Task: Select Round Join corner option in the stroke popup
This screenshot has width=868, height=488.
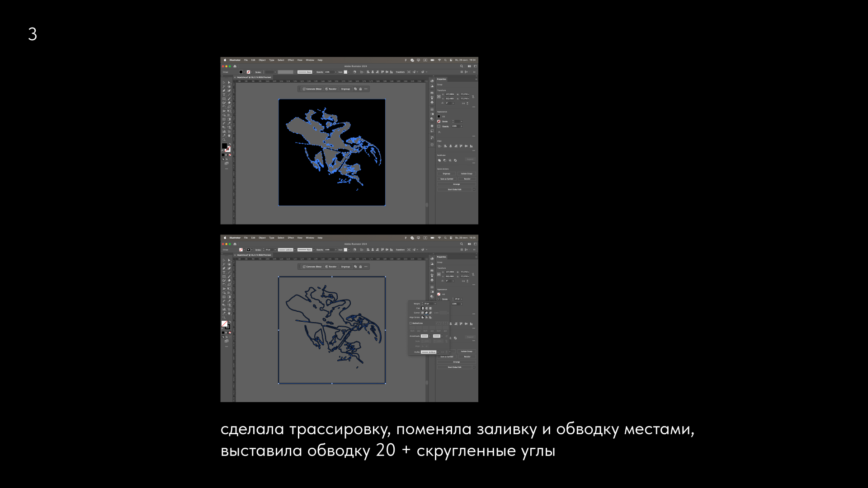Action: pos(426,313)
